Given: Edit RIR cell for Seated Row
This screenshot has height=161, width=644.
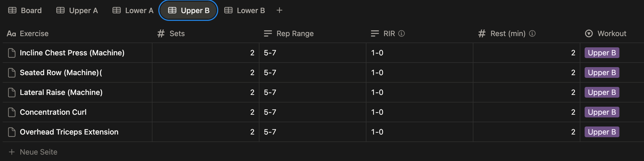Looking at the screenshot, I should pyautogui.click(x=419, y=73).
